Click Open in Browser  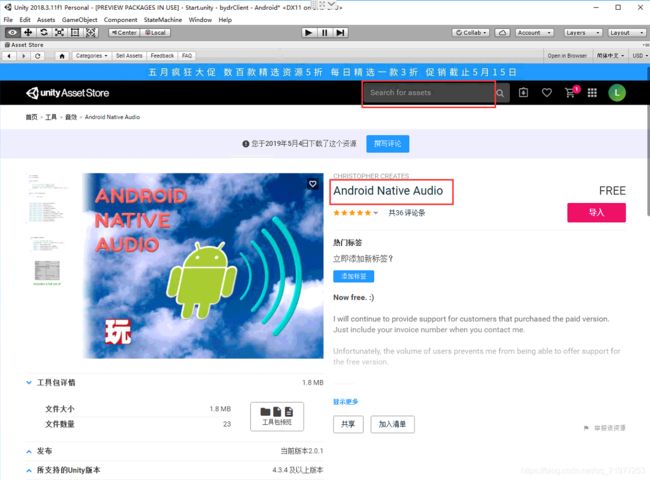click(567, 56)
